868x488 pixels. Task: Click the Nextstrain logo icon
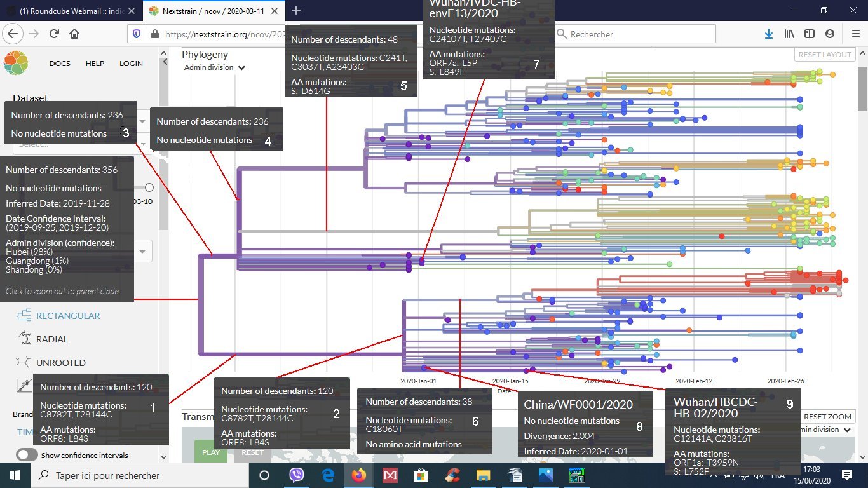[x=16, y=63]
